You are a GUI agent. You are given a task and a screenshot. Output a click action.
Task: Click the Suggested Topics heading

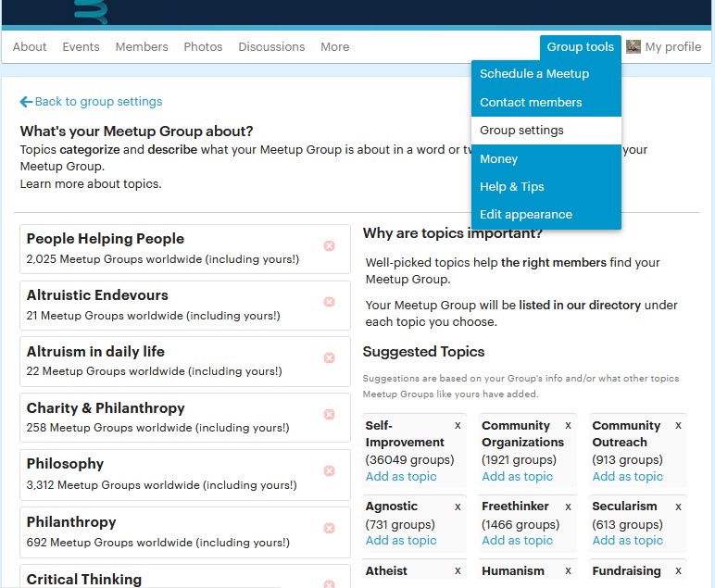coord(423,352)
